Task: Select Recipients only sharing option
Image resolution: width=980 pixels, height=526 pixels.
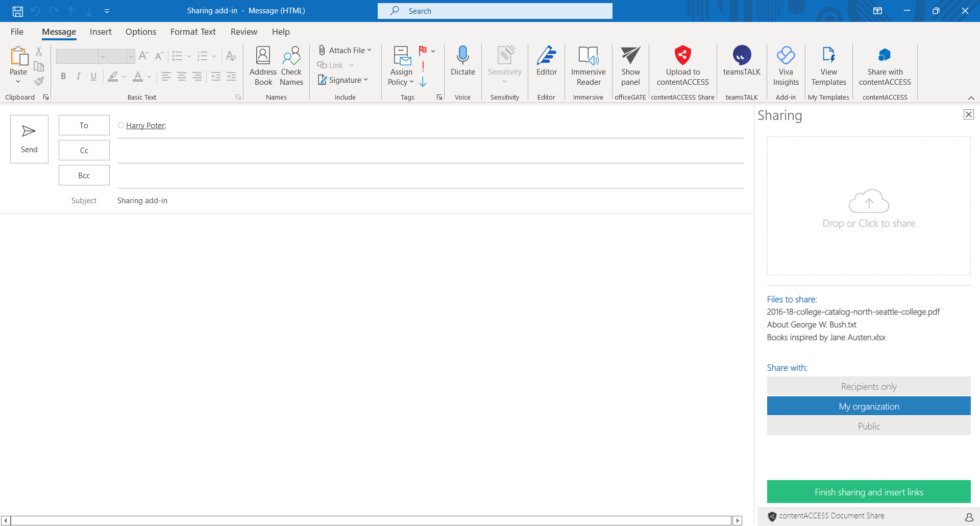Action: pos(869,387)
